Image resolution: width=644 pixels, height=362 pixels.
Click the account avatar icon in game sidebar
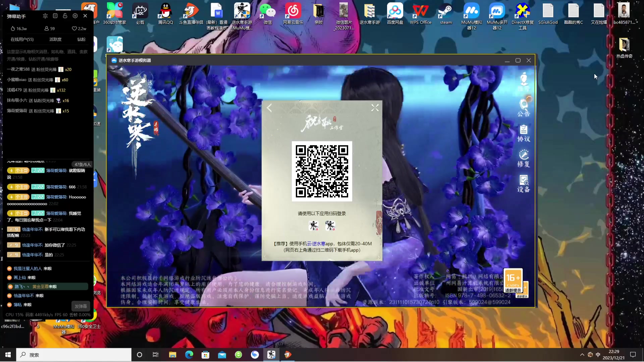click(524, 81)
